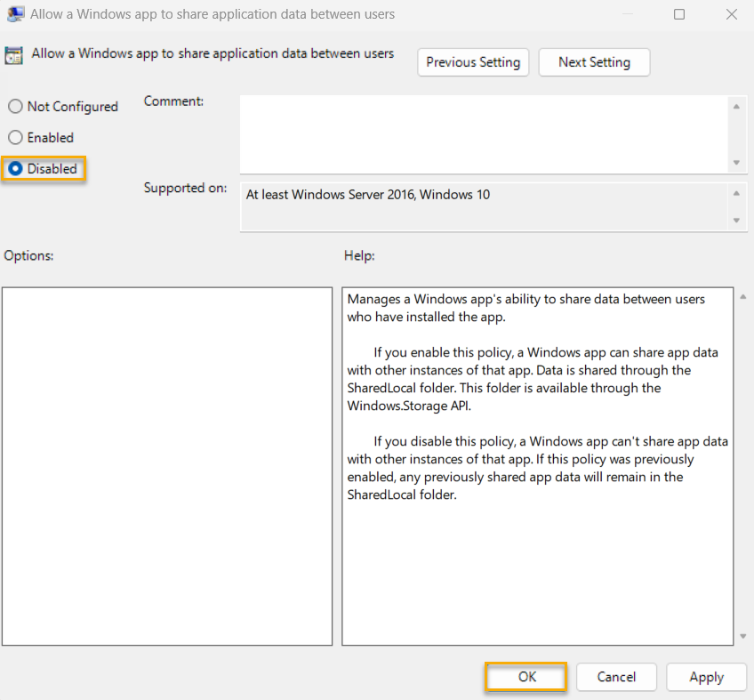The image size is (754, 700).
Task: Click the Next Setting button
Action: coord(594,62)
